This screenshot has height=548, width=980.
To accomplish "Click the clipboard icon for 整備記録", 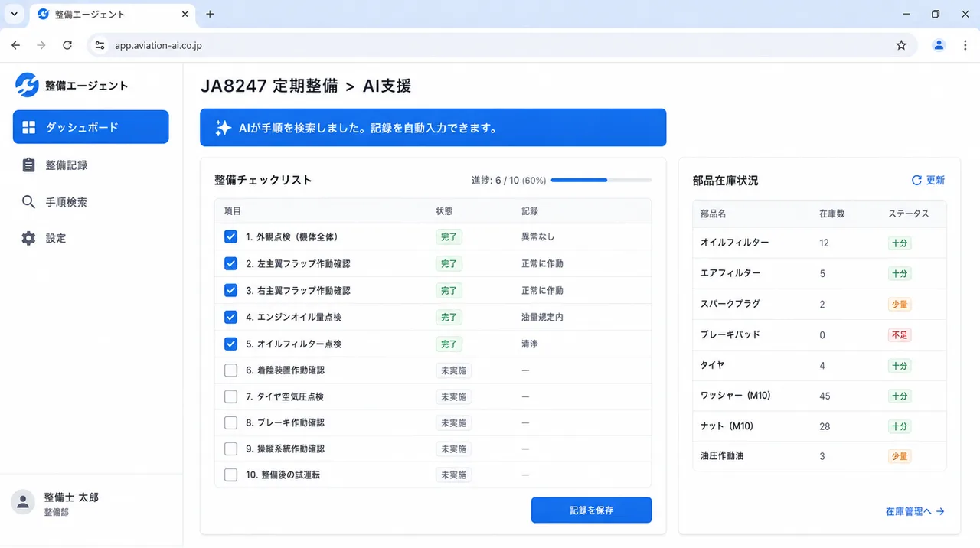I will (29, 165).
